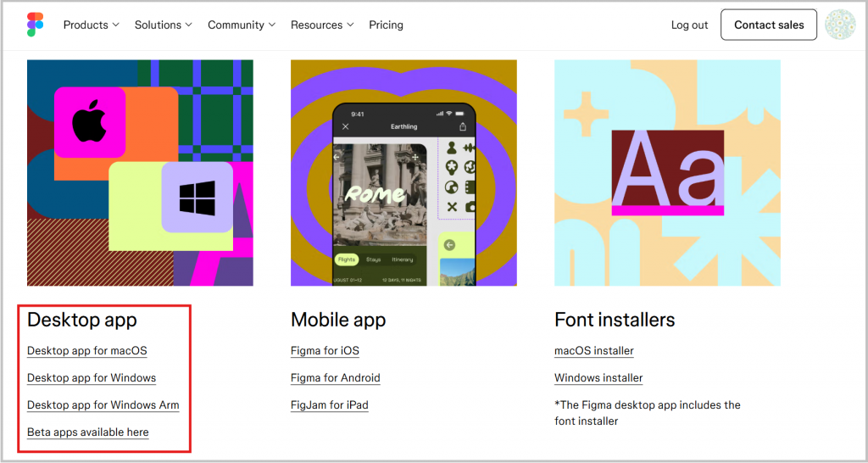Click the Figma logo icon
The height and width of the screenshot is (463, 868).
pyautogui.click(x=36, y=25)
